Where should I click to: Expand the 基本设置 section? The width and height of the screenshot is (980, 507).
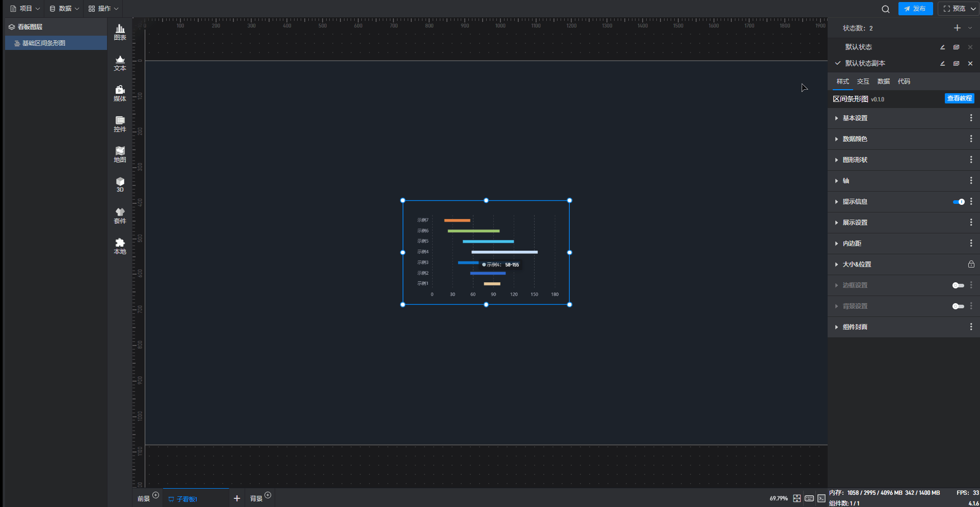click(x=855, y=118)
